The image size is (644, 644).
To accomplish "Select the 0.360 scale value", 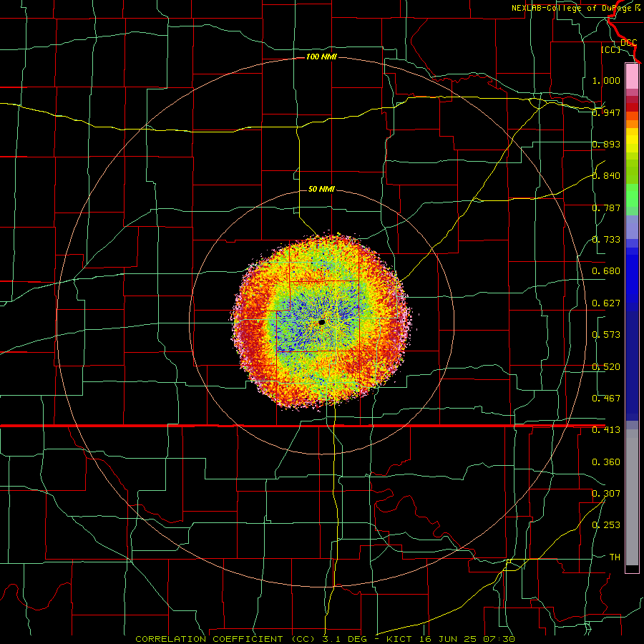I will (x=606, y=462).
